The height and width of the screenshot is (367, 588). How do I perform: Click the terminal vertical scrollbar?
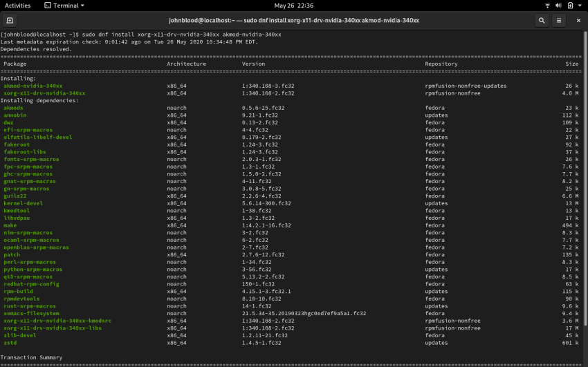tap(586, 194)
